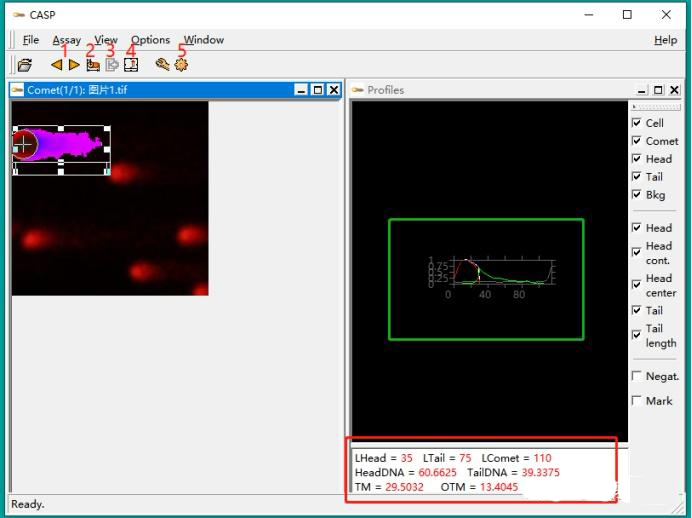Close the Comet image window
Screen dimensions: 692x518
coord(334,90)
